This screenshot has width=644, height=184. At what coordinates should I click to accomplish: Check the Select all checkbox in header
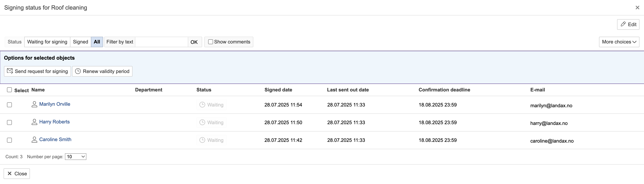(x=9, y=90)
